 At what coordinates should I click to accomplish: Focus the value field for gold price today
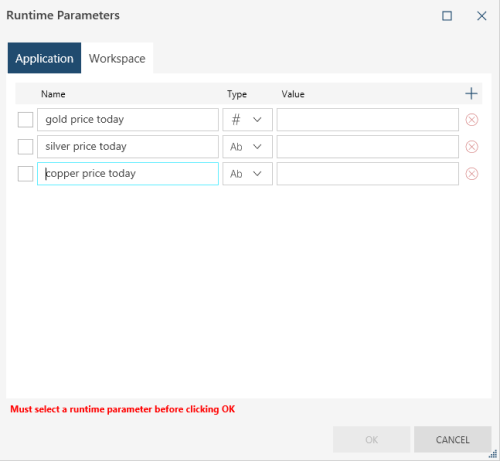click(x=367, y=120)
